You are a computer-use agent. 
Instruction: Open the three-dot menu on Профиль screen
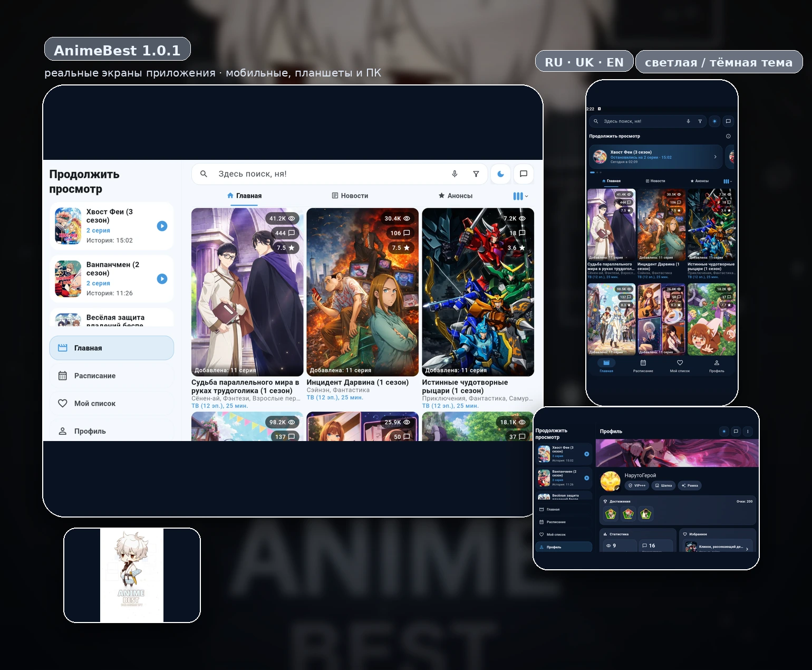pyautogui.click(x=748, y=431)
